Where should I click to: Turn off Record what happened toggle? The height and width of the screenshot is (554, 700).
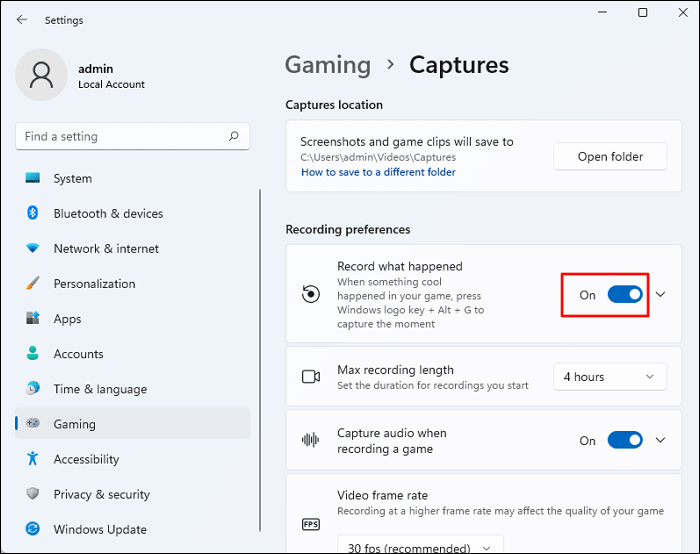[x=625, y=295]
